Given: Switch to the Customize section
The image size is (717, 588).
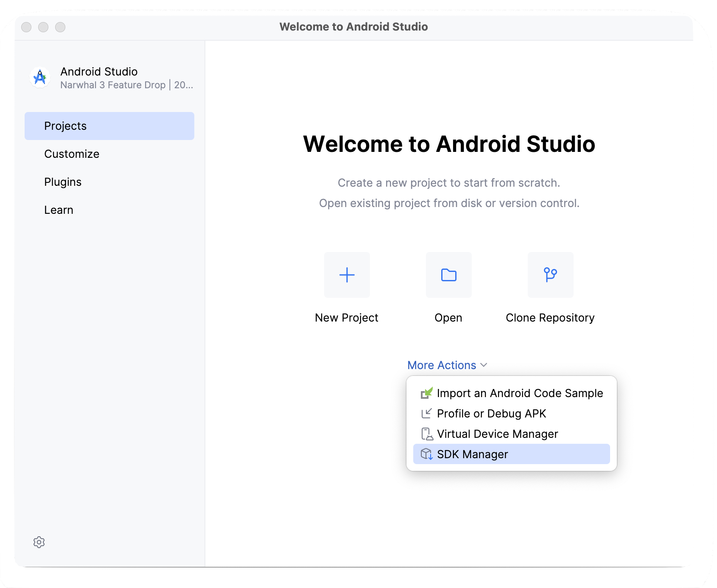Looking at the screenshot, I should click(72, 154).
